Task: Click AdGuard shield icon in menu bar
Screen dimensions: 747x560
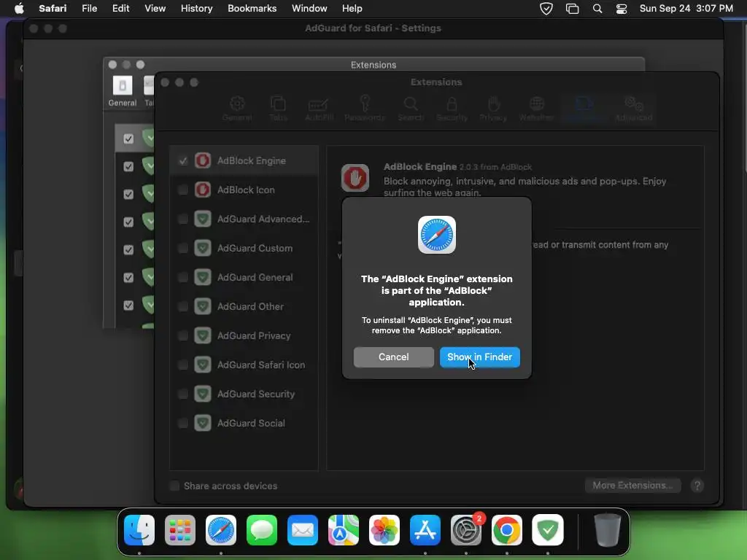Action: [546, 9]
